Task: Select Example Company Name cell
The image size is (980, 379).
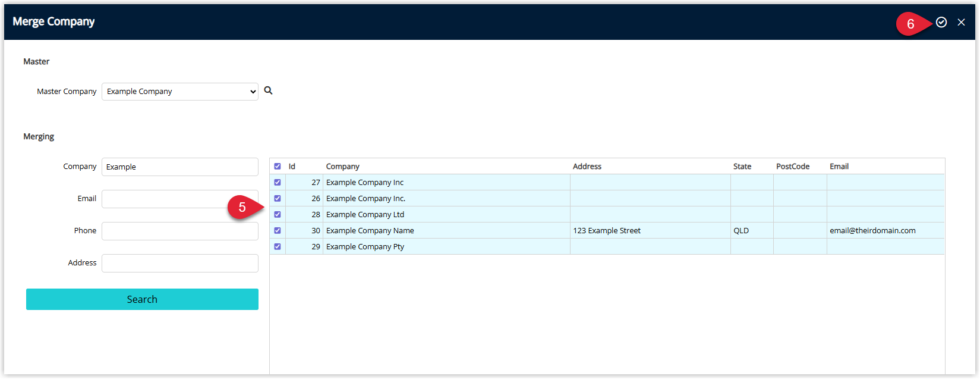Action: [446, 231]
